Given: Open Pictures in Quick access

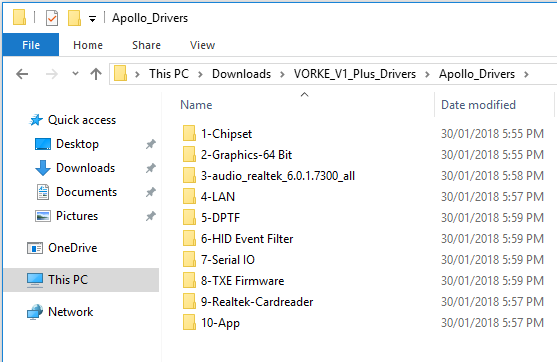Looking at the screenshot, I should 77,216.
